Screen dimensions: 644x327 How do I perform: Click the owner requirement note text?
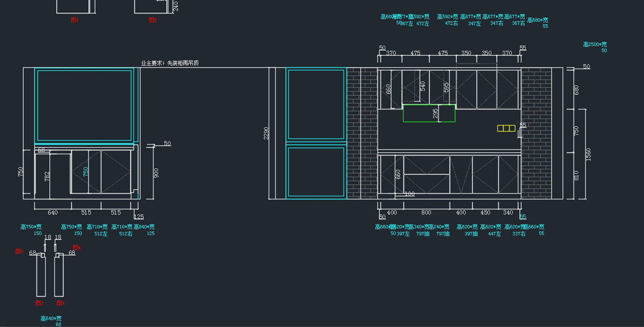170,63
